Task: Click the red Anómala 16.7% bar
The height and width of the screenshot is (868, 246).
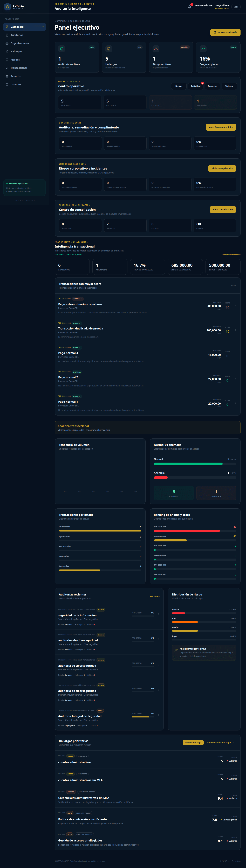Action: click(161, 477)
